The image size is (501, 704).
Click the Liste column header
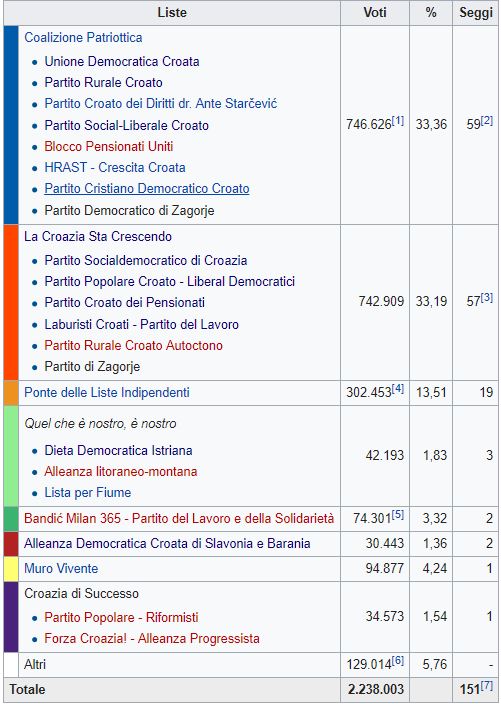172,13
